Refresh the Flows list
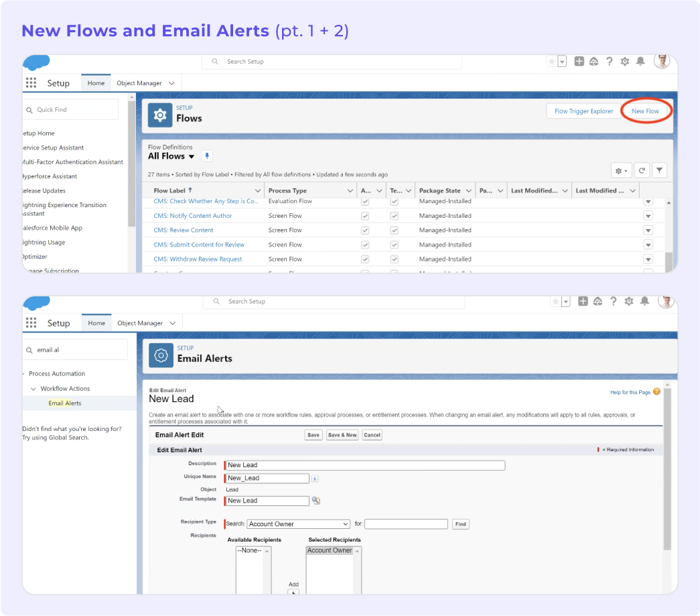 pos(642,170)
